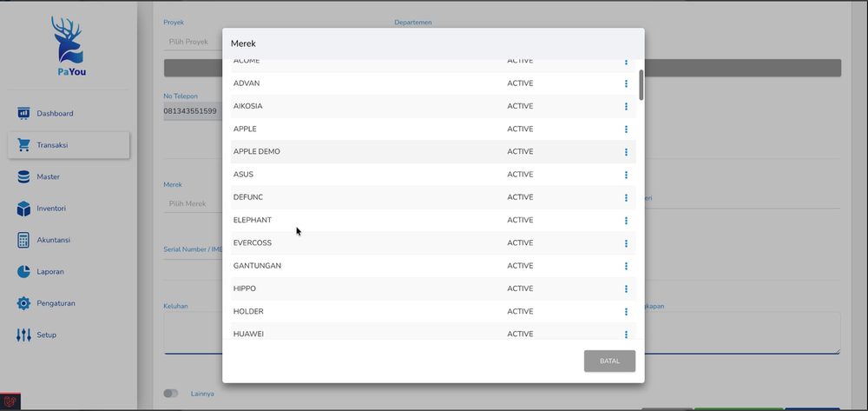
Task: Open the three-dot menu for AIKOSIA
Action: (x=626, y=106)
